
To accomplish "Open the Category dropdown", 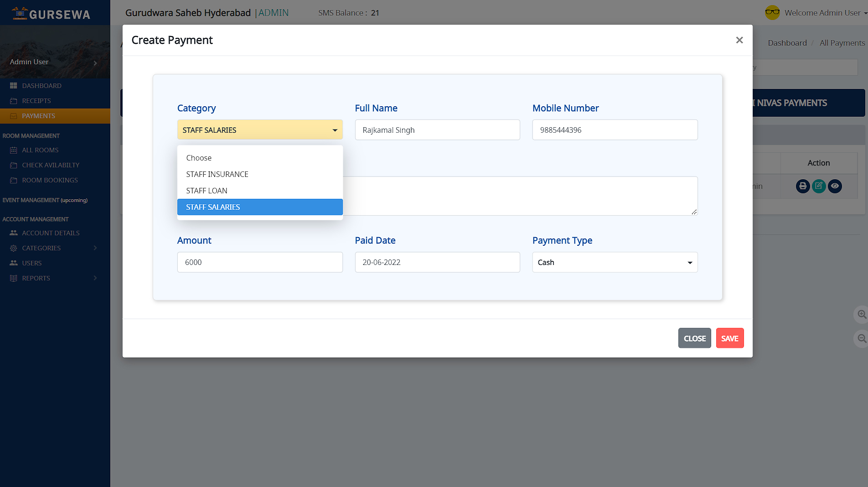I will pos(259,130).
